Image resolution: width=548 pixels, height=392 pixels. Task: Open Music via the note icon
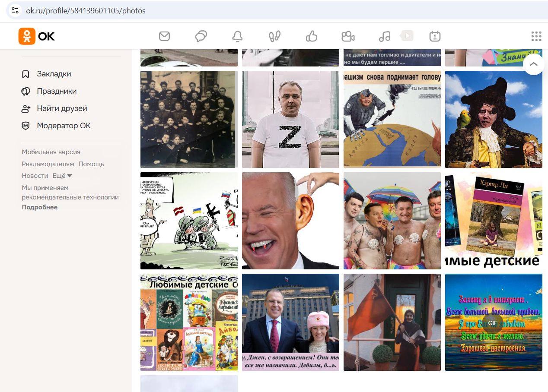[x=385, y=36]
